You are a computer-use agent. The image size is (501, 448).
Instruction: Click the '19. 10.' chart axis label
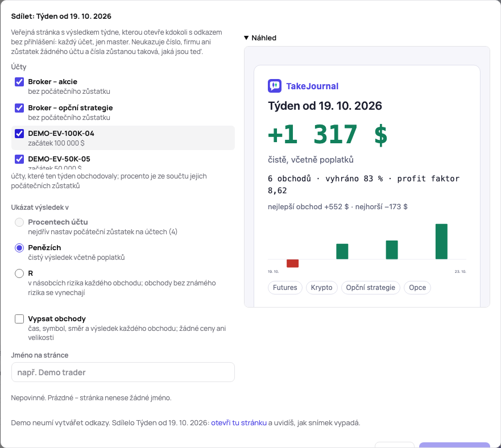click(273, 272)
